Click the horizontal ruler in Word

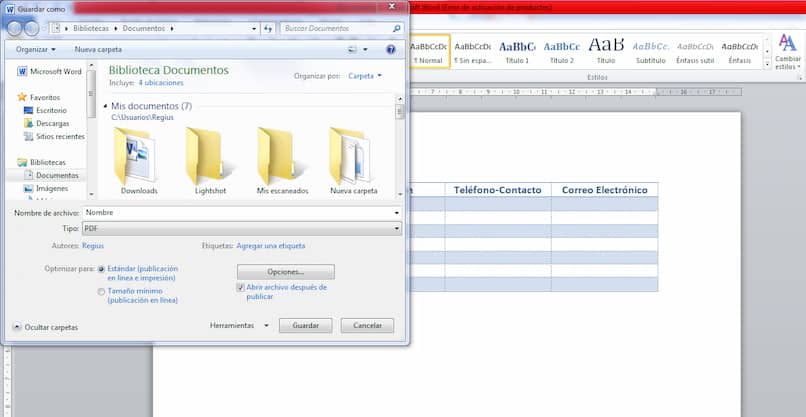pos(576,92)
